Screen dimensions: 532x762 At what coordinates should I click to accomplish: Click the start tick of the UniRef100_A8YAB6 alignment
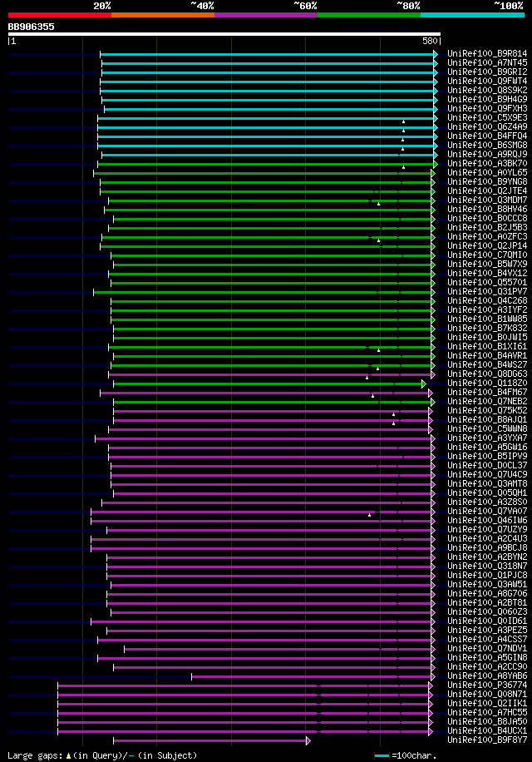(x=192, y=676)
